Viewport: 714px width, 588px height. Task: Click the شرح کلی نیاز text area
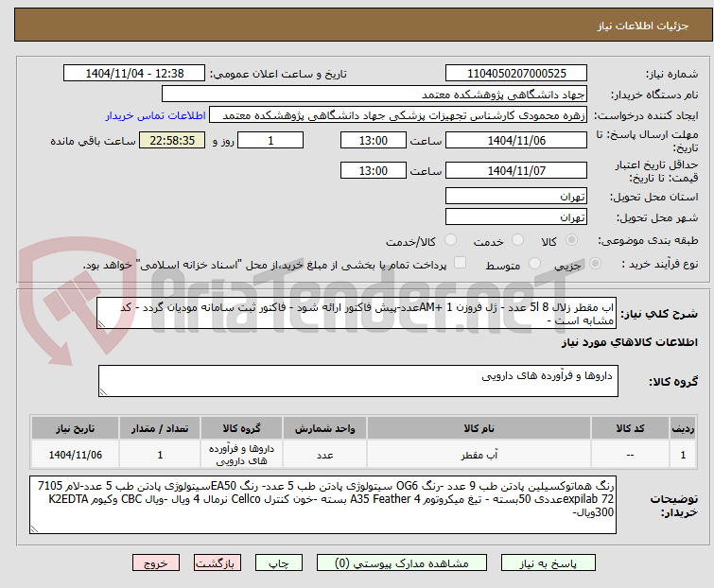point(357,313)
